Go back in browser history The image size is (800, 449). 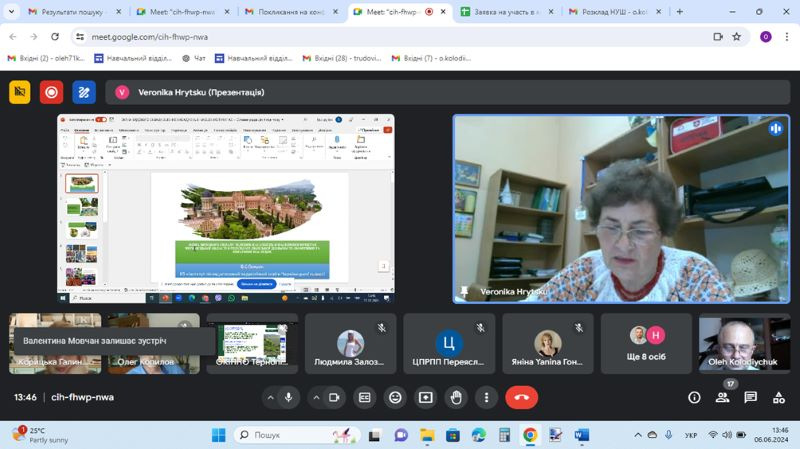pos(13,37)
